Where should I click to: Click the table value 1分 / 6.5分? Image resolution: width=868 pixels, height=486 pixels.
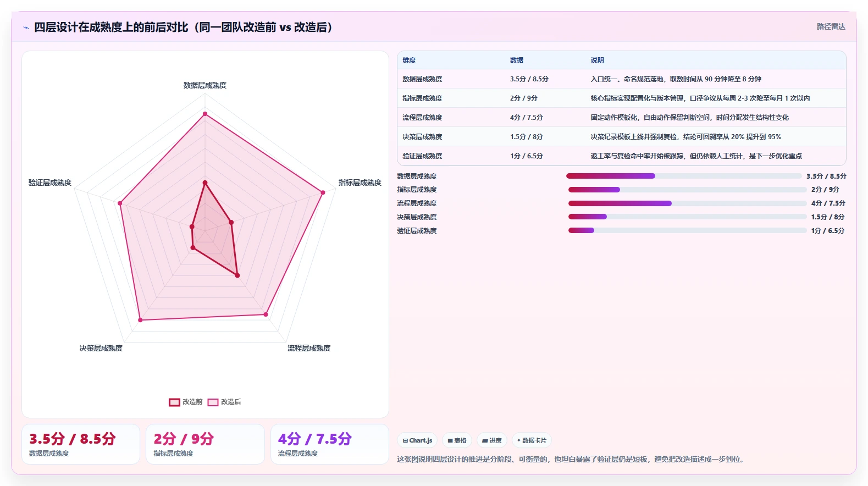coord(527,156)
